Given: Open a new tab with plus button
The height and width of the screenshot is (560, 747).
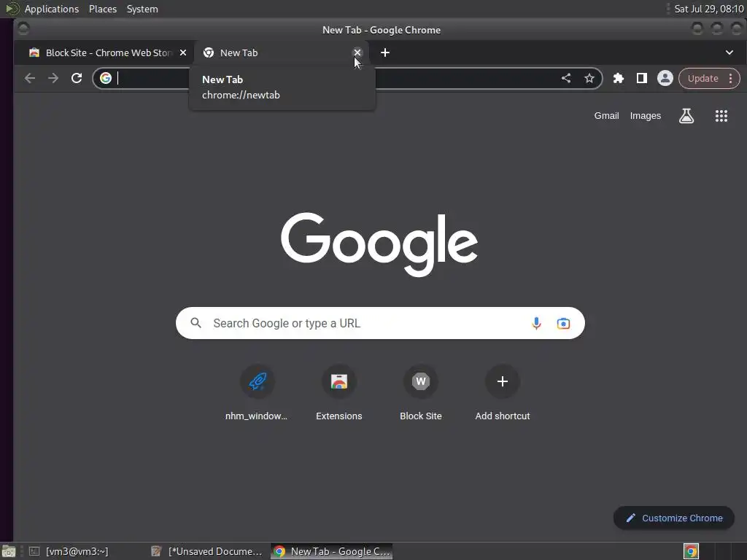Looking at the screenshot, I should point(385,52).
